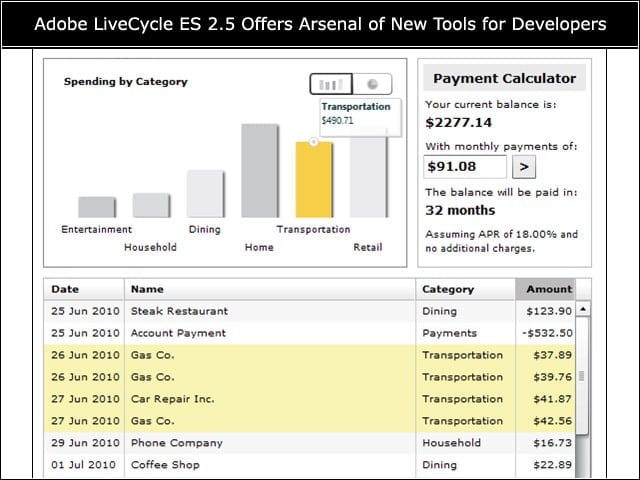Select the Household spending bar
The width and height of the screenshot is (640, 480).
(x=151, y=205)
